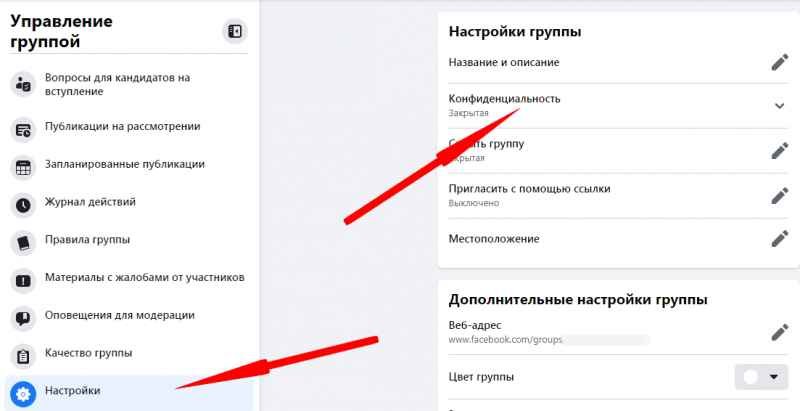The image size is (800, 411).
Task: Click the pending posts icon
Action: [x=23, y=130]
